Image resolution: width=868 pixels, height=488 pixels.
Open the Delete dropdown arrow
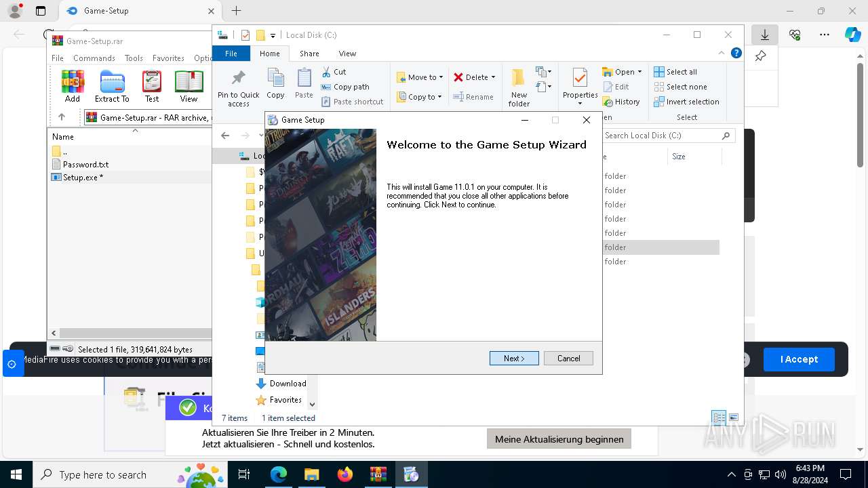click(x=493, y=77)
